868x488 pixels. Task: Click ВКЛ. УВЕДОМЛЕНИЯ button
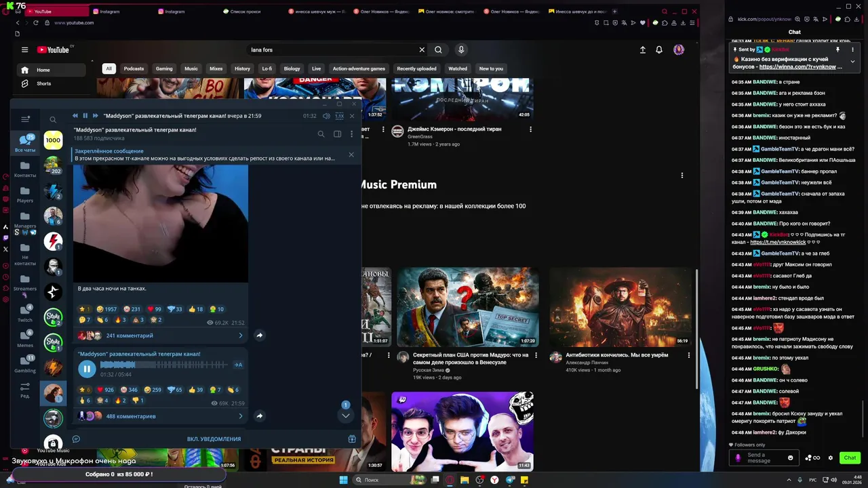pyautogui.click(x=214, y=439)
